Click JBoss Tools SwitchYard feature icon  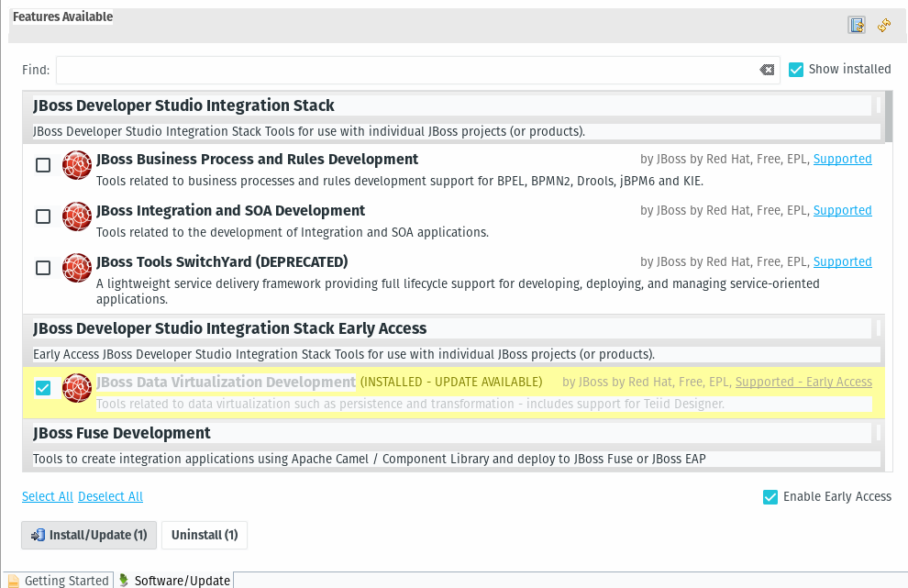[x=77, y=268]
